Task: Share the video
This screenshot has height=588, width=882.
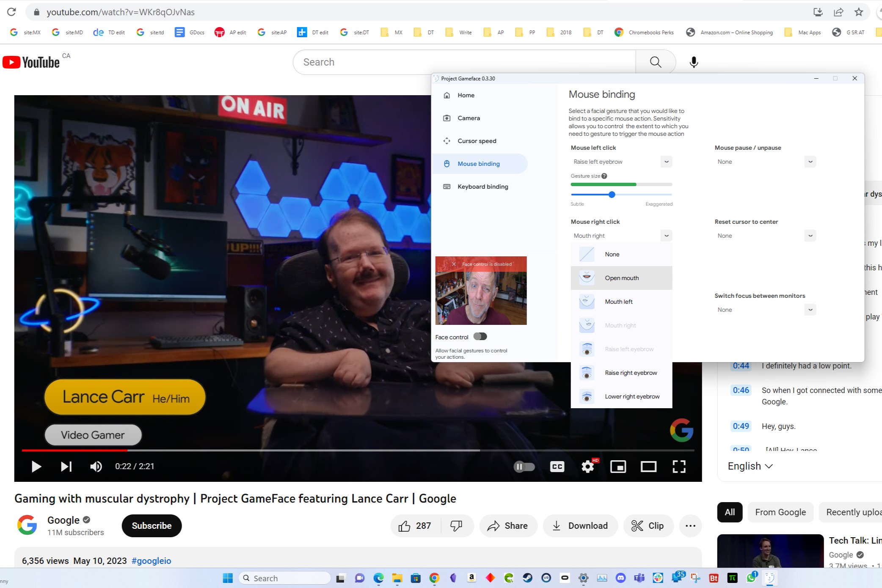Action: 508,526
